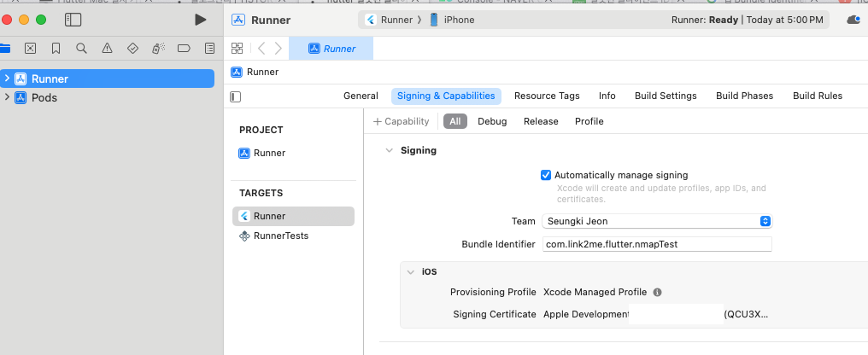Screen dimensions: 868x355
Task: Open the Build Phases tab
Action: tap(745, 96)
